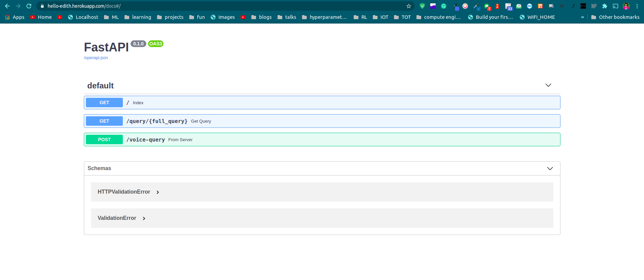Open the blogs bookmarks folder

(x=261, y=17)
